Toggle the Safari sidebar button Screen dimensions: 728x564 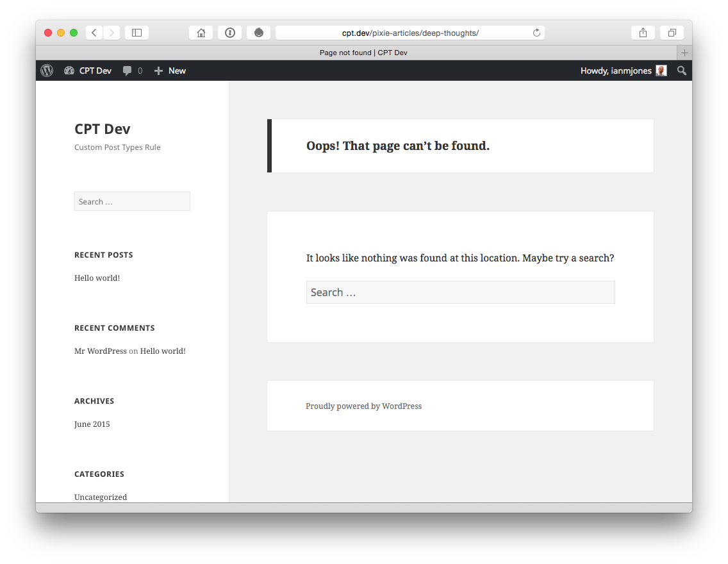[x=136, y=33]
